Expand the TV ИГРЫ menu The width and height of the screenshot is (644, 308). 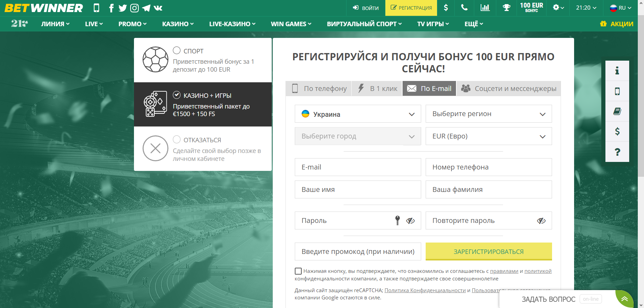pyautogui.click(x=433, y=24)
